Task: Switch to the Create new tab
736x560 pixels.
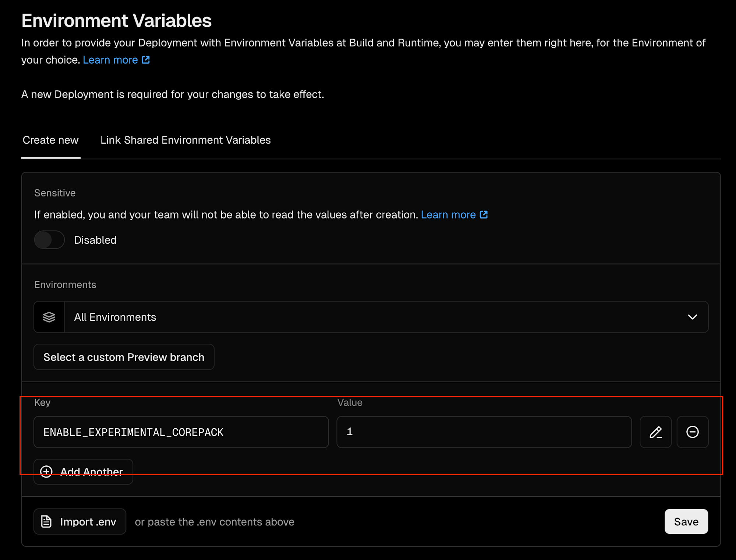Action: pos(50,140)
